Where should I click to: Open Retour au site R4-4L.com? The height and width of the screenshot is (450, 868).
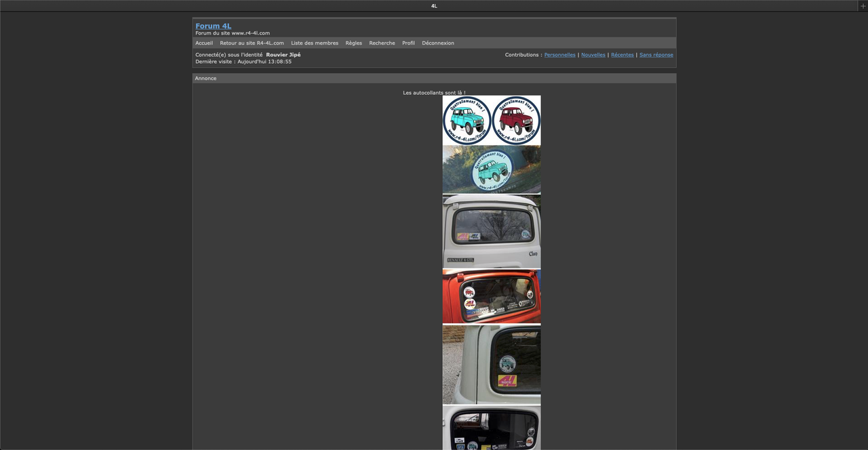252,43
